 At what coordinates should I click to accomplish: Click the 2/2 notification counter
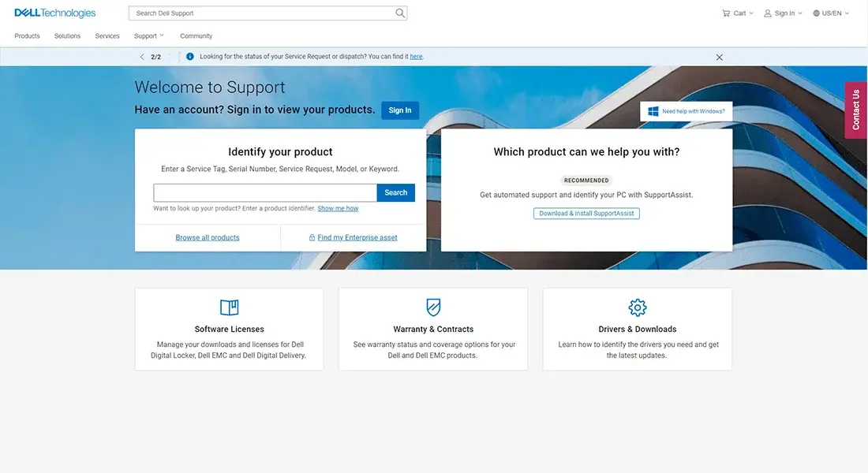(x=155, y=57)
